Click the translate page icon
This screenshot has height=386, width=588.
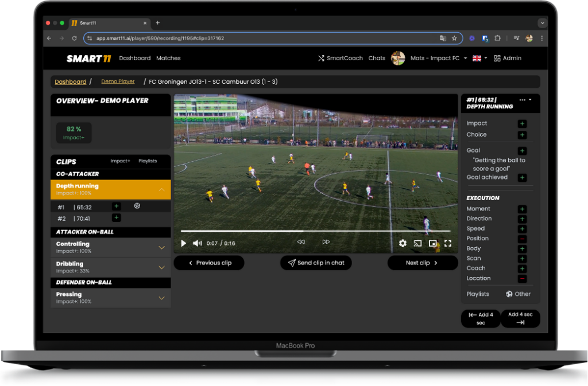coord(443,38)
